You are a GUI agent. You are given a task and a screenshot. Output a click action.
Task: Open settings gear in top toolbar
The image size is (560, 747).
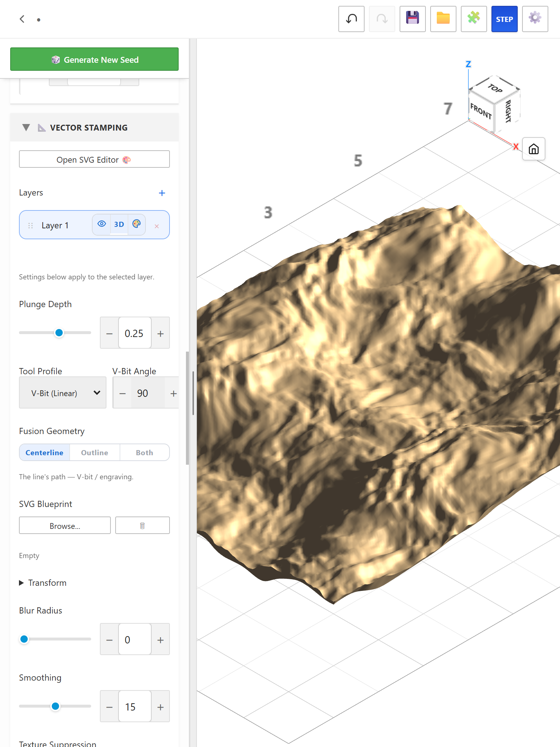535,19
